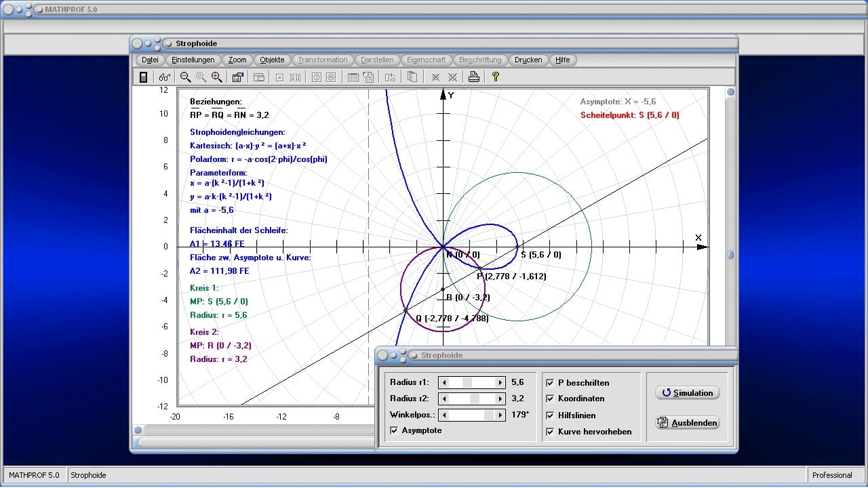Toggle Kurve hervorheben checkbox
Viewport: 868px width, 488px height.
click(x=550, y=432)
